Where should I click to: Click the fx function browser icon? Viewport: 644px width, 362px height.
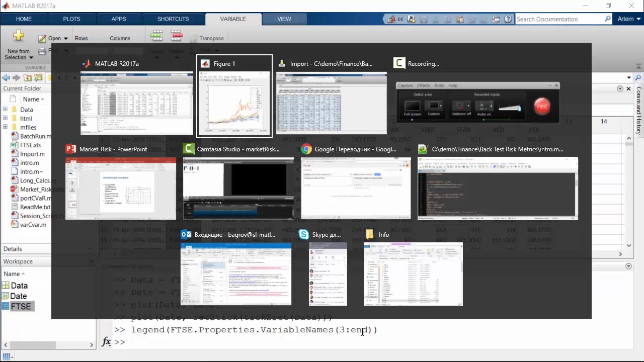[x=106, y=342]
